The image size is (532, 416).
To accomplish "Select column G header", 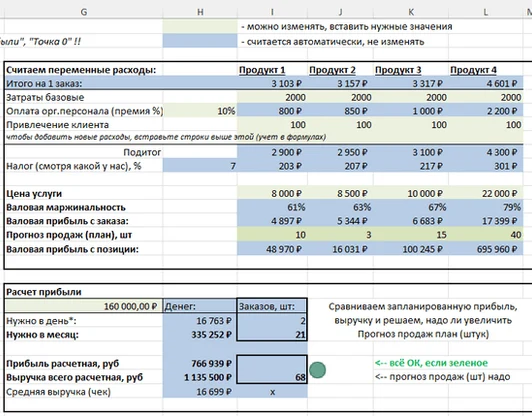I will click(83, 12).
